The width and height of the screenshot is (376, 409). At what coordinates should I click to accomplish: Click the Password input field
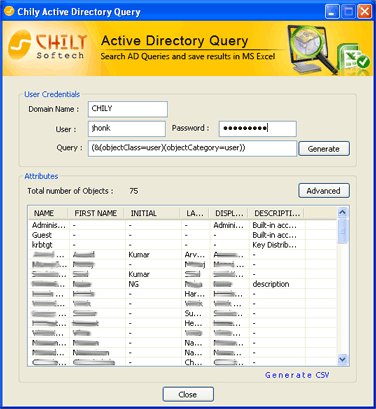pos(257,129)
